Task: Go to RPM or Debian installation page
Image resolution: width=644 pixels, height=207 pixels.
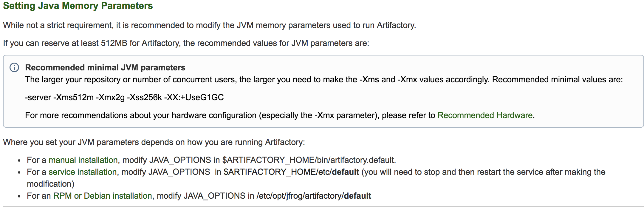Action: click(x=103, y=196)
